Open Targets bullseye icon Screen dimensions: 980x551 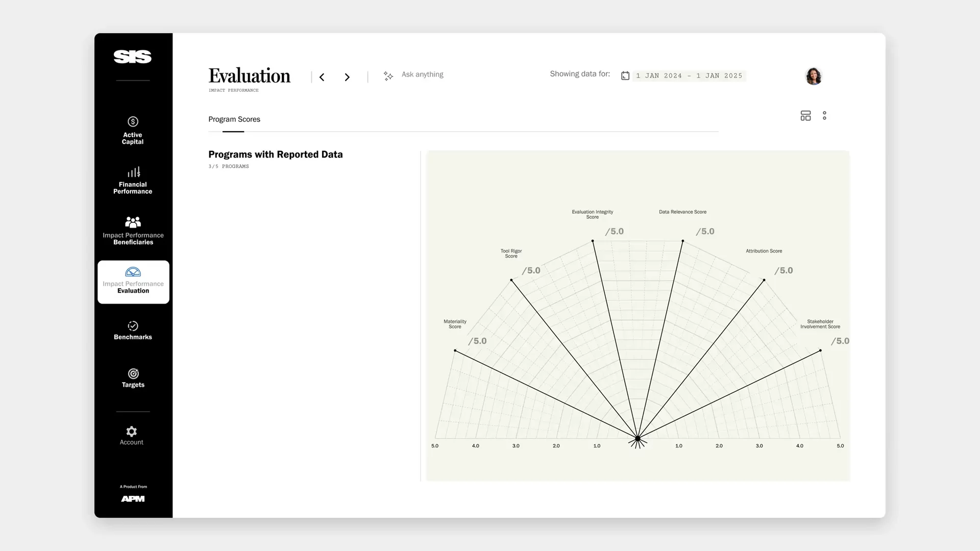pos(133,374)
